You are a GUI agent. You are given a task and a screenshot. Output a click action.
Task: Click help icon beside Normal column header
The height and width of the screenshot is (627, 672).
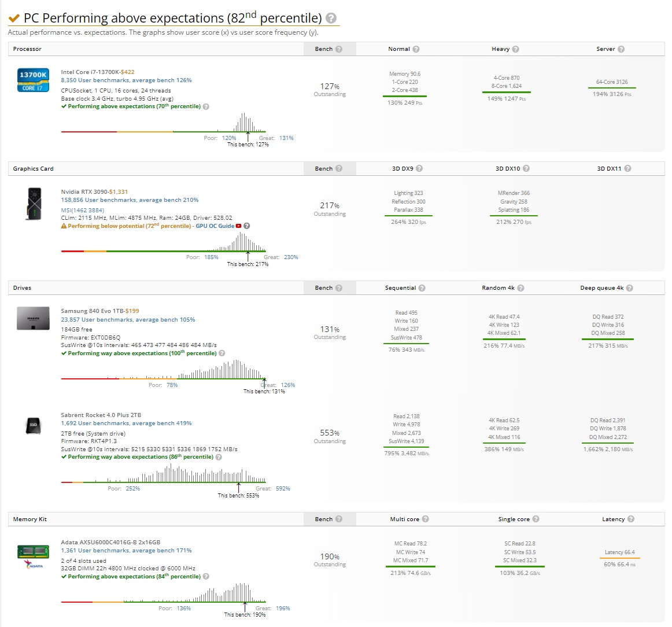416,49
